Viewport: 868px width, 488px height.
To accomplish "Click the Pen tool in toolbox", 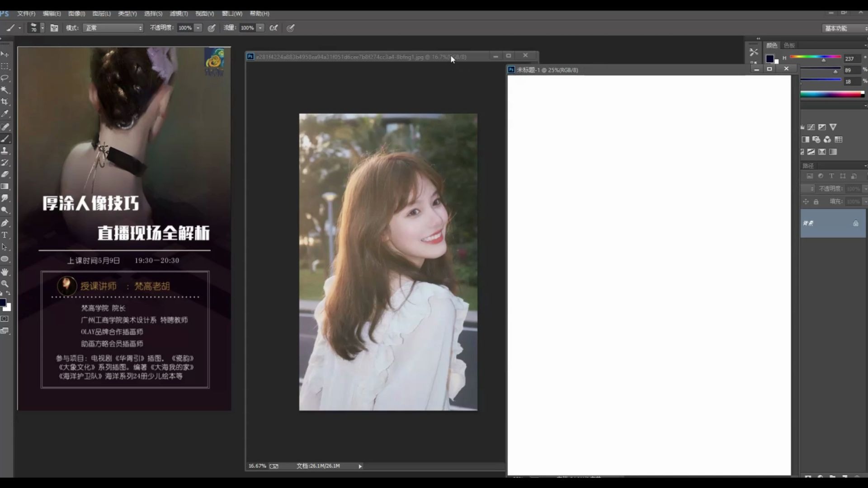I will (x=5, y=223).
